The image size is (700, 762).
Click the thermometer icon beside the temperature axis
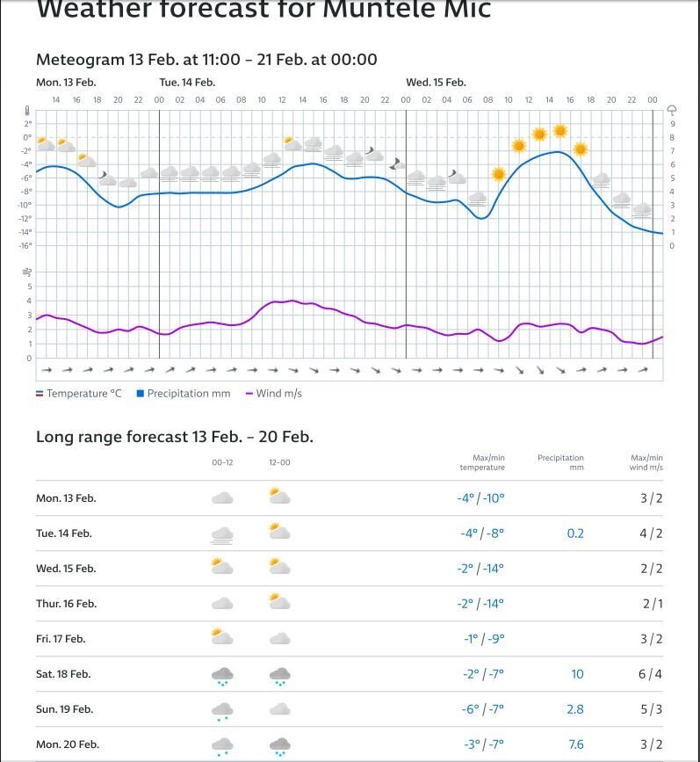point(27,112)
